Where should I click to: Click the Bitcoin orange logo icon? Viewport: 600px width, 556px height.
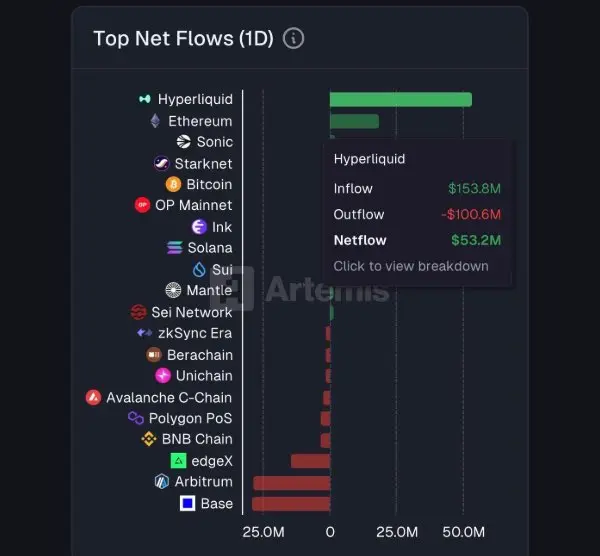click(x=173, y=185)
